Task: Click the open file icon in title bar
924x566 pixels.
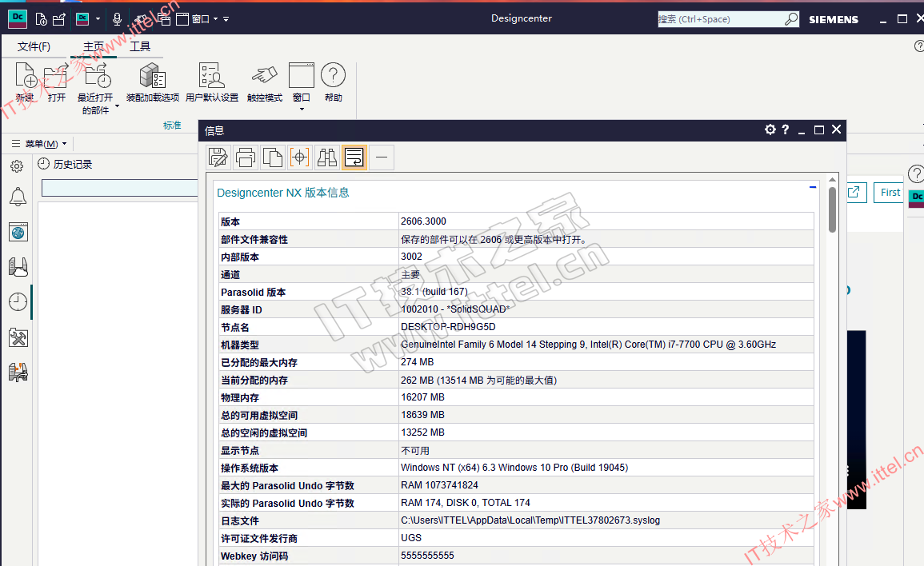Action: pyautogui.click(x=59, y=19)
